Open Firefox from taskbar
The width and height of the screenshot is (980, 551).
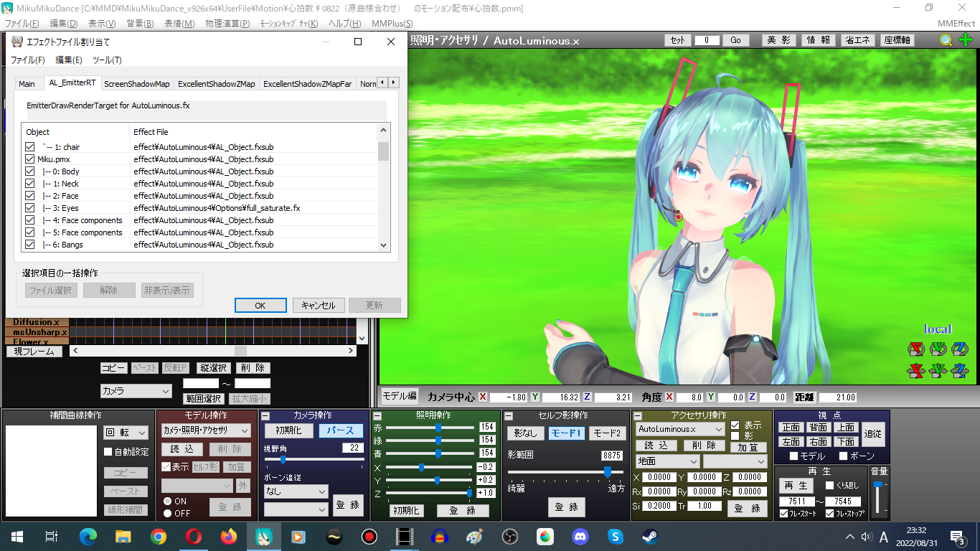coord(229,536)
